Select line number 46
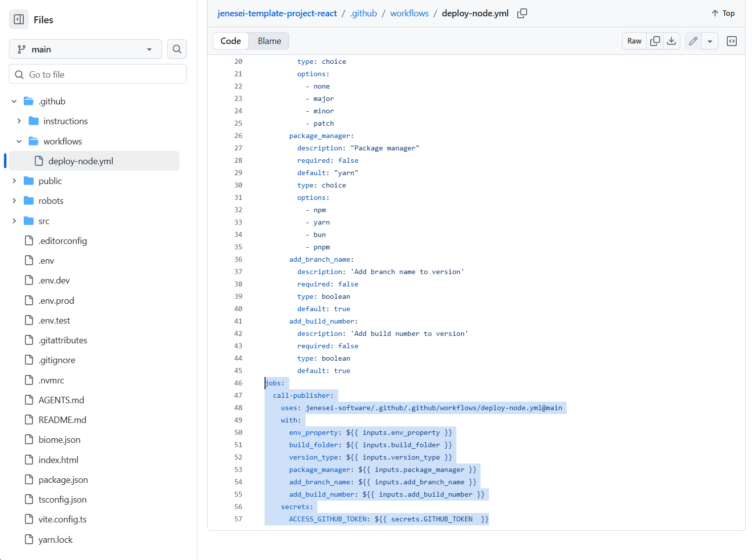This screenshot has width=756, height=560. tap(238, 383)
